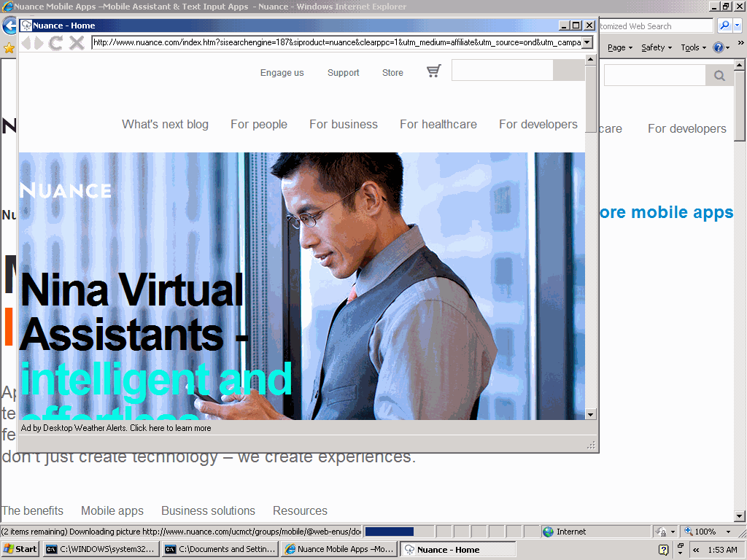Viewport: 747px width, 560px height.
Task: Select For people navigation item
Action: tap(259, 124)
